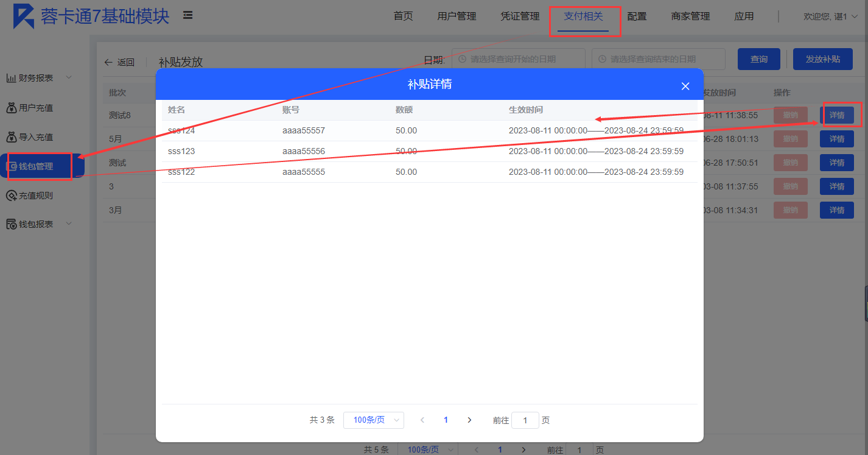Viewport: 868px width, 455px height.
Task: Open 用户充值 in the sidebar
Action: (x=36, y=108)
